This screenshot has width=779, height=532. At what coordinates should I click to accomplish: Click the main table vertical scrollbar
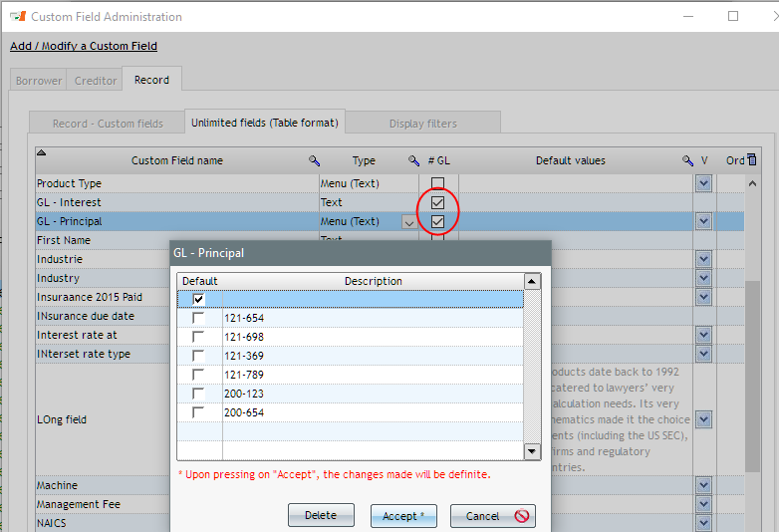click(752, 379)
